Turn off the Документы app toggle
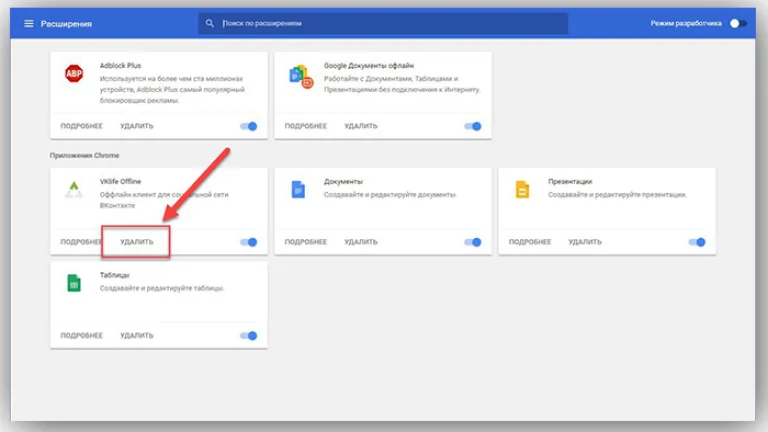768x432 pixels. pos(473,242)
